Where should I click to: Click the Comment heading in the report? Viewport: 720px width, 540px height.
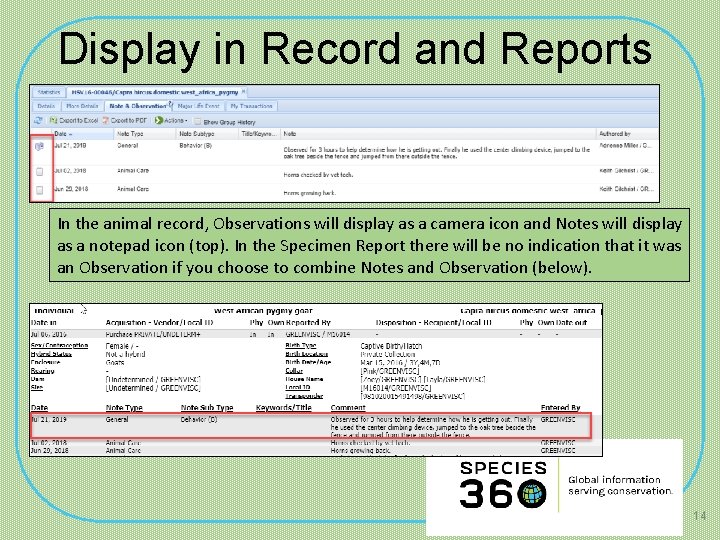(348, 408)
